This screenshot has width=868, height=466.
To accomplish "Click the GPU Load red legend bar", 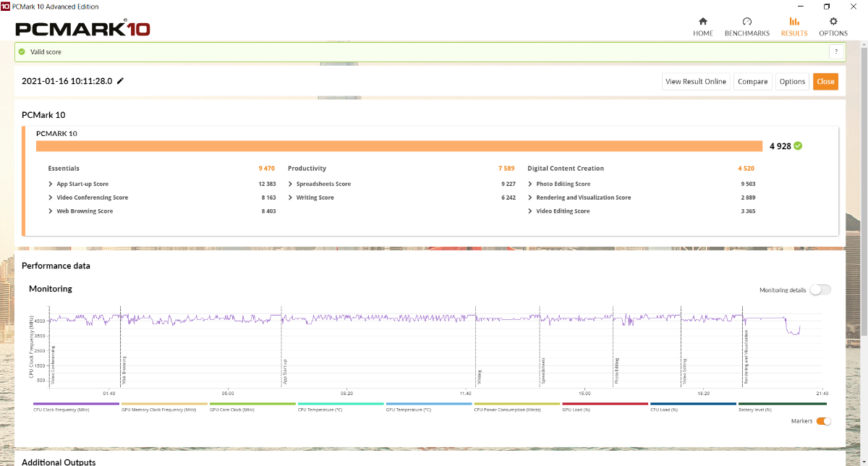I will 605,404.
